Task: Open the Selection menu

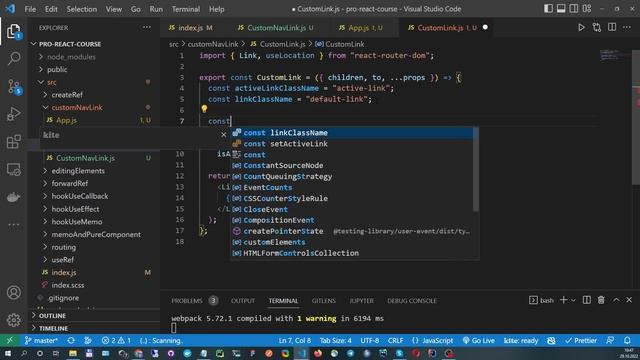Action: tap(82, 9)
